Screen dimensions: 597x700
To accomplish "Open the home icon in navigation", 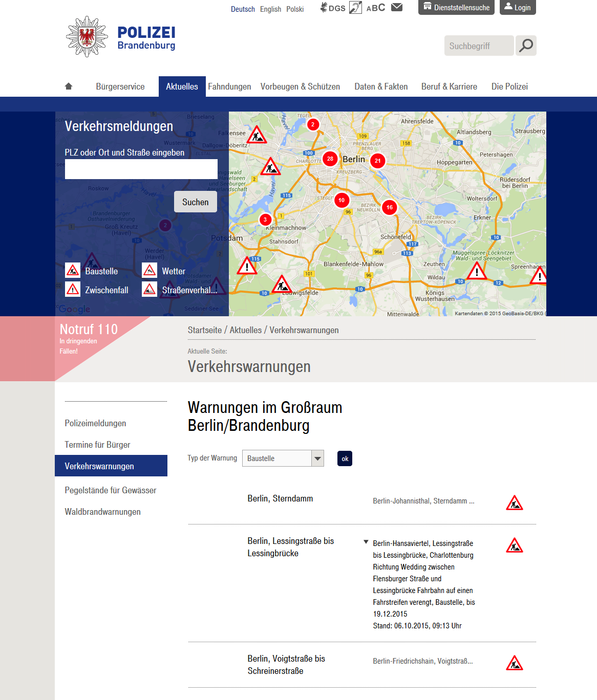I will coord(69,86).
